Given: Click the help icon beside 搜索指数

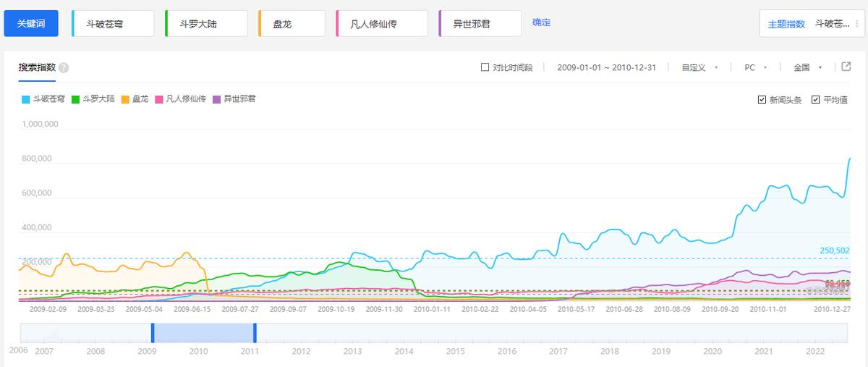Looking at the screenshot, I should click(x=64, y=68).
